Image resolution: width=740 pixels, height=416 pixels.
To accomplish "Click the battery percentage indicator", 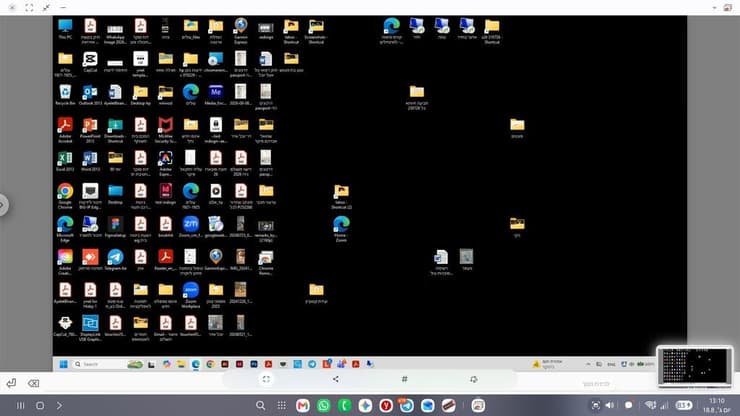I will click(x=683, y=405).
